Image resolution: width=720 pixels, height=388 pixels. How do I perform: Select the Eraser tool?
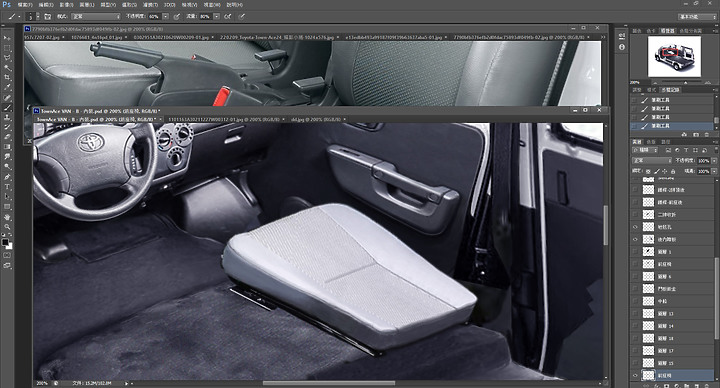[7, 137]
